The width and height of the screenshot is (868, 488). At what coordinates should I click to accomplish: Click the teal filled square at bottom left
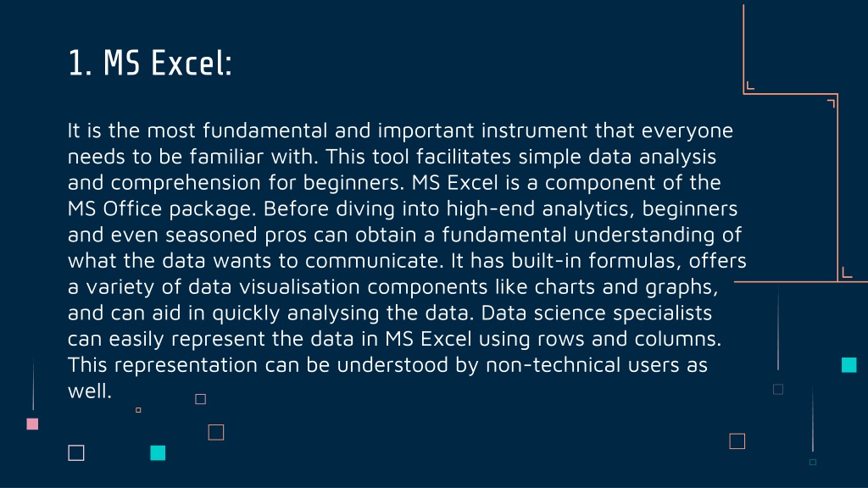pos(158,453)
